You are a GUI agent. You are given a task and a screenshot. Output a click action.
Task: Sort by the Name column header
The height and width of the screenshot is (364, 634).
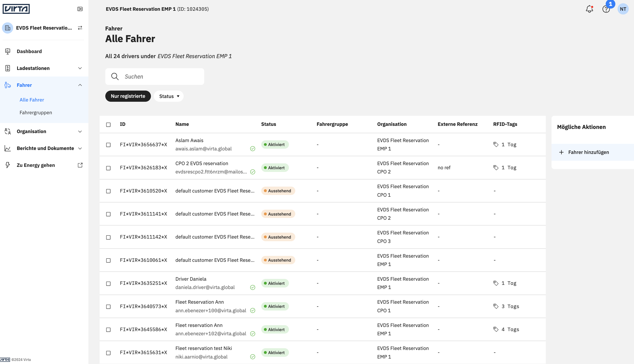(x=182, y=124)
